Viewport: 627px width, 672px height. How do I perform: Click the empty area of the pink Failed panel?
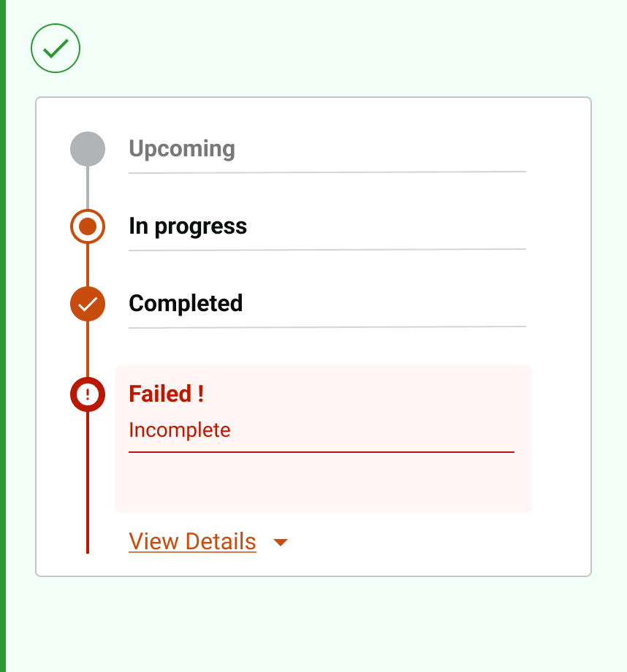[x=322, y=484]
